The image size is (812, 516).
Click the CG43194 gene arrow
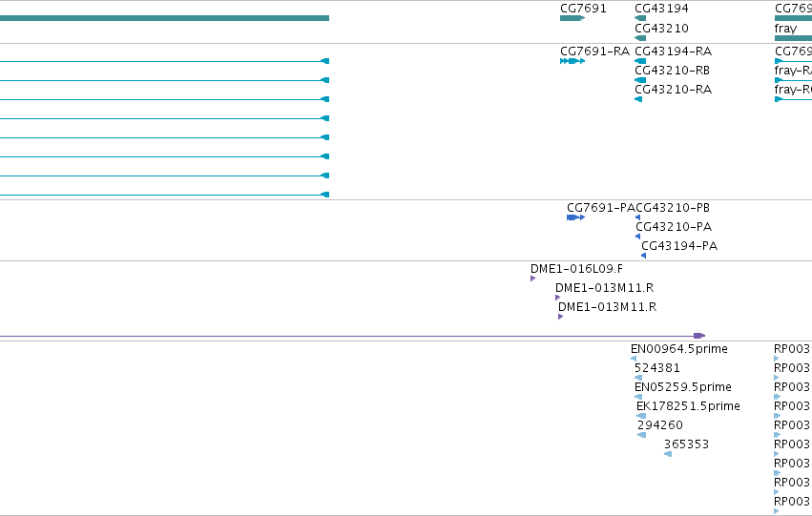(x=640, y=18)
